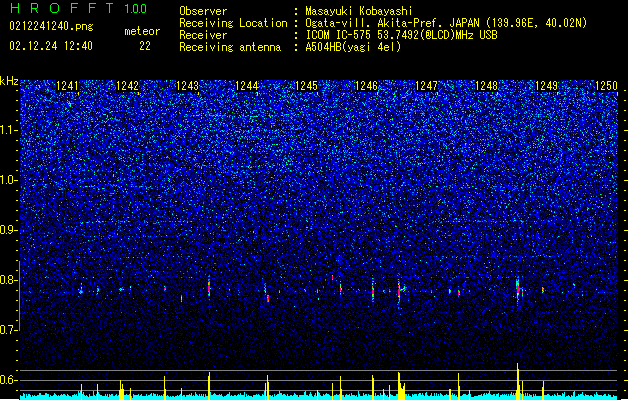Click time marker 1243
Image resolution: width=629 pixels, height=400 pixels.
pos(187,86)
